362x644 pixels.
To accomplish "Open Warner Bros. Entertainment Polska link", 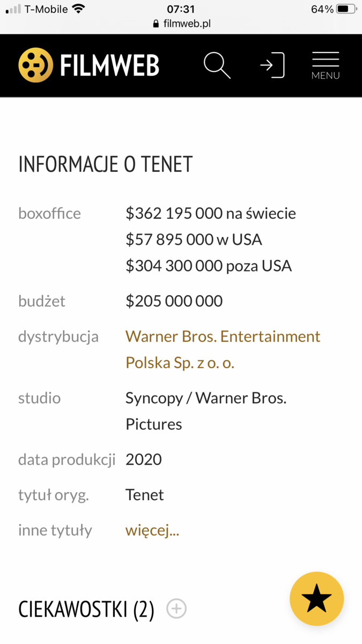I will (223, 349).
